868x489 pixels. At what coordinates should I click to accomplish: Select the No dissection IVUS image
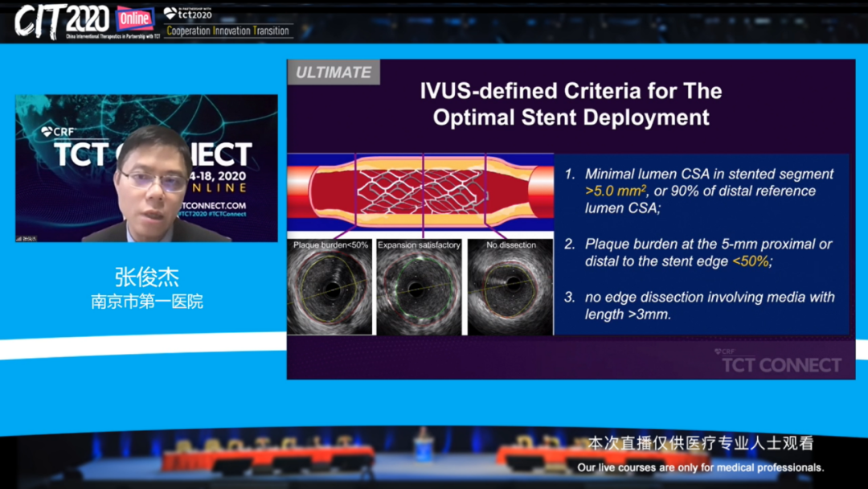click(510, 287)
